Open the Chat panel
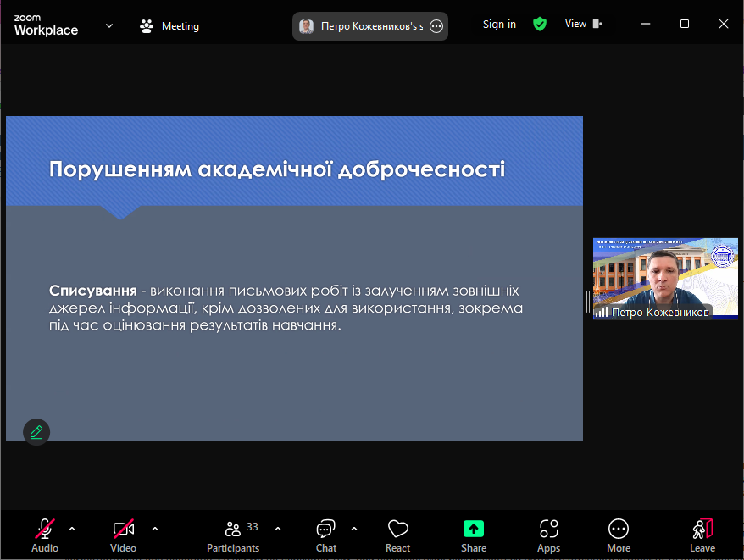 pos(325,529)
